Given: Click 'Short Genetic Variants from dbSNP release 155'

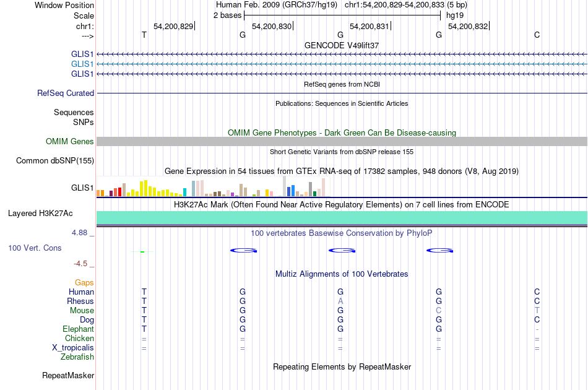Looking at the screenshot, I should pyautogui.click(x=342, y=152).
